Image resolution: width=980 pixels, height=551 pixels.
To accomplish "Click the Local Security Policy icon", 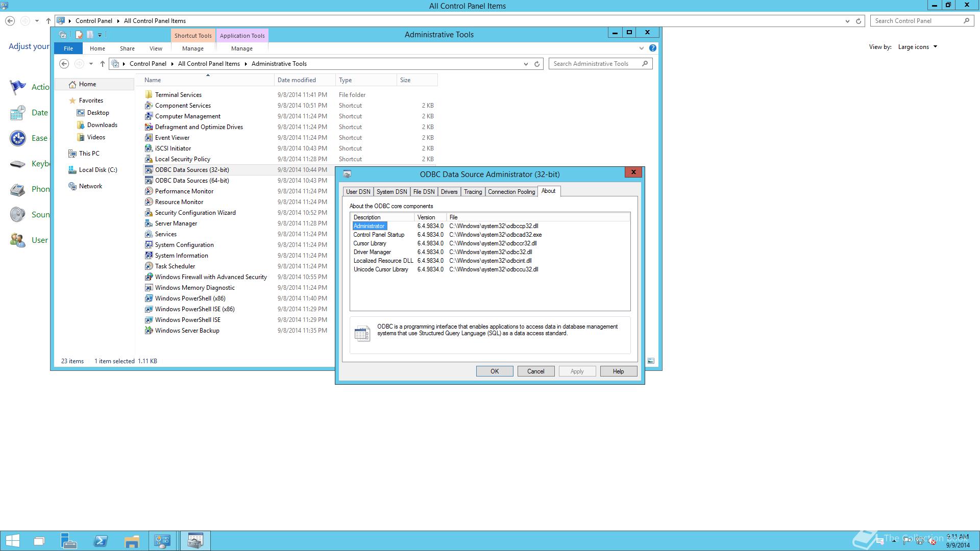I will click(x=149, y=159).
